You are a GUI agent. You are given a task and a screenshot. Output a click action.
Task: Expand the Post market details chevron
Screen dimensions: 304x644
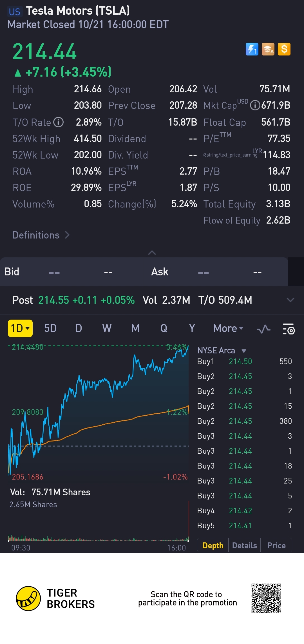(290, 300)
